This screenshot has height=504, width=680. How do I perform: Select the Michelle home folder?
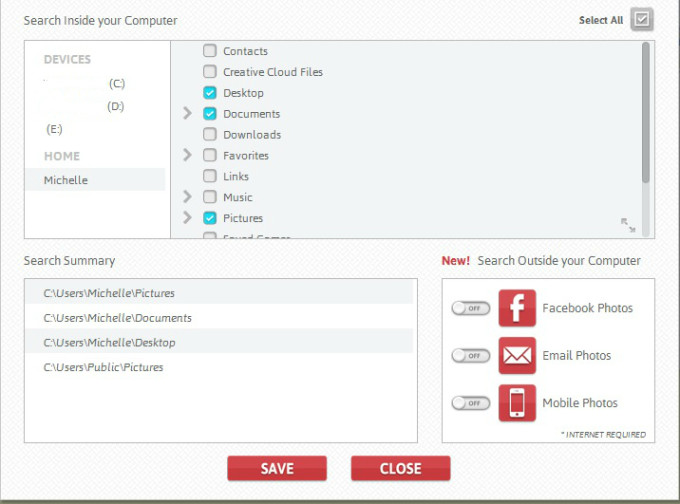pyautogui.click(x=95, y=180)
